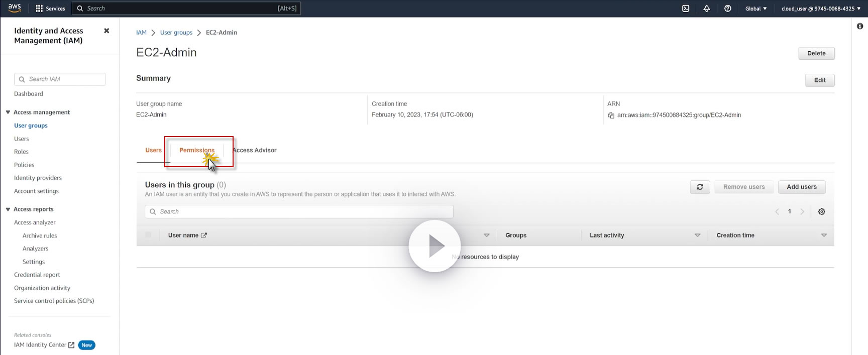The image size is (868, 355).
Task: Open the cloud_user account menu
Action: [821, 9]
